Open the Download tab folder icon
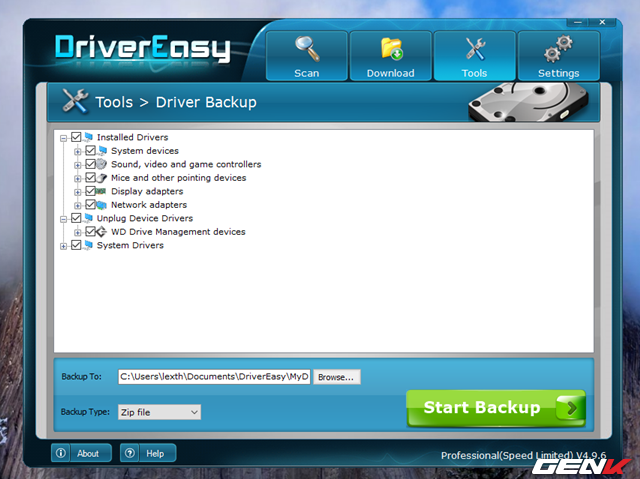640x479 pixels. (x=390, y=49)
